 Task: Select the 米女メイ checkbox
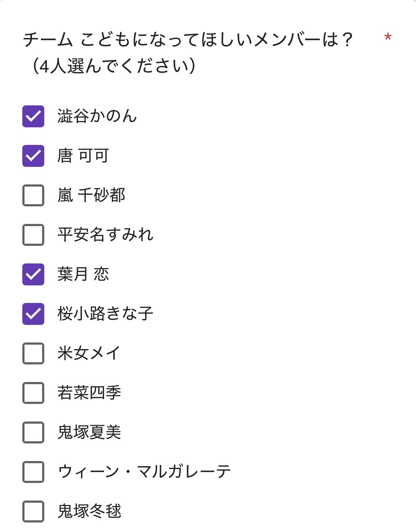pos(33,353)
